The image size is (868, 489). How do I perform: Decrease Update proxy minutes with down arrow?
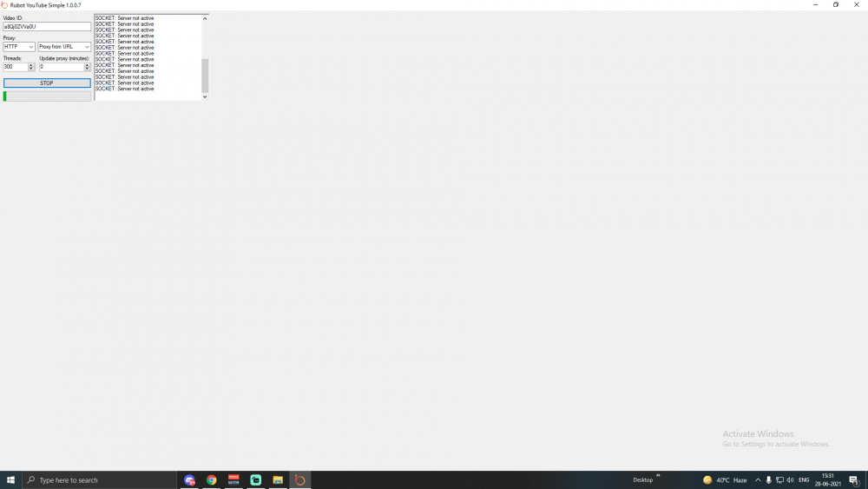(x=87, y=69)
